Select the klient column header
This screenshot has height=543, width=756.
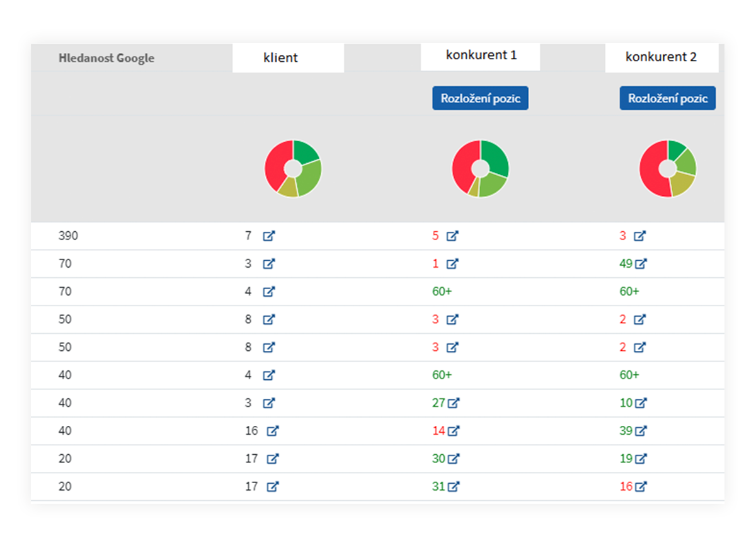[x=288, y=58]
